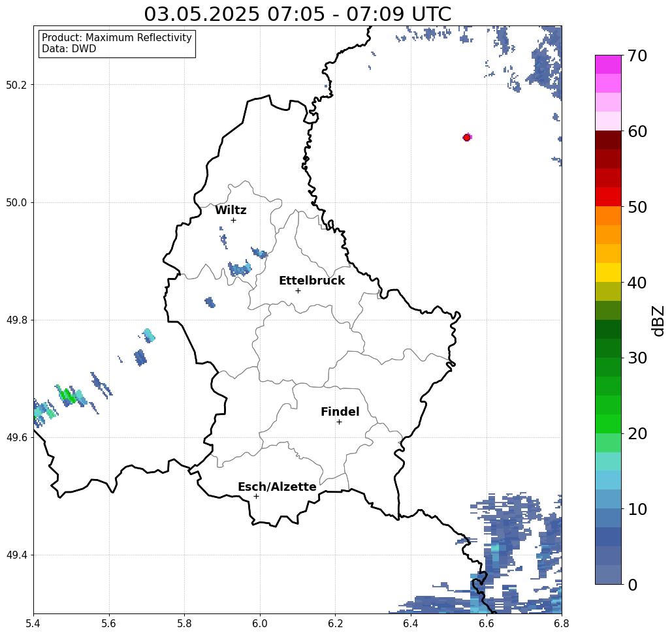Click longitude tick label 6.4
This screenshot has height=635, width=672.
411,623
